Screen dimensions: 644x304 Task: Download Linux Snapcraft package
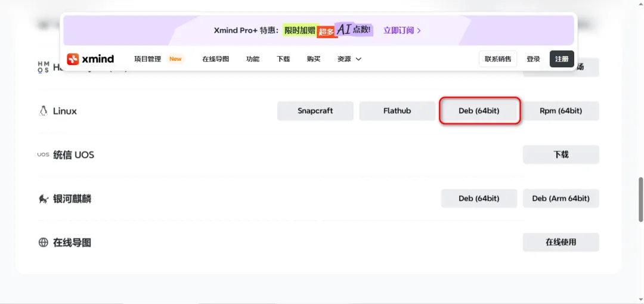[315, 111]
